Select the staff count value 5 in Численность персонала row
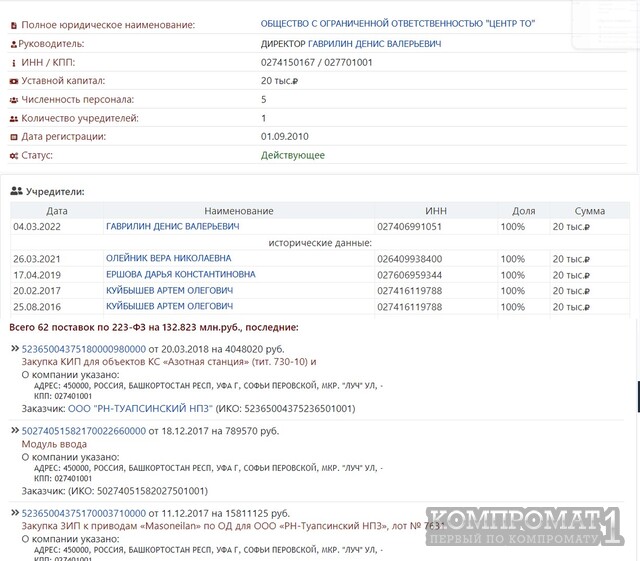The height and width of the screenshot is (561, 640). [264, 100]
